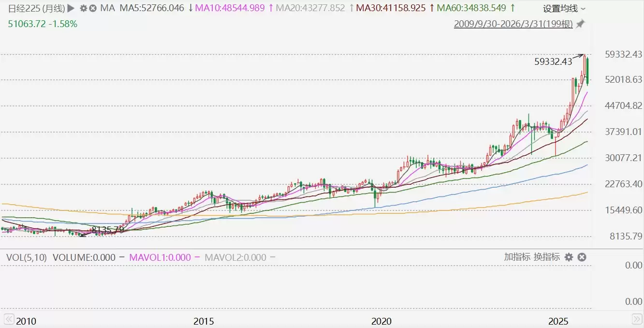
Task: Click 加指标 to add an indicator
Action: (517, 257)
